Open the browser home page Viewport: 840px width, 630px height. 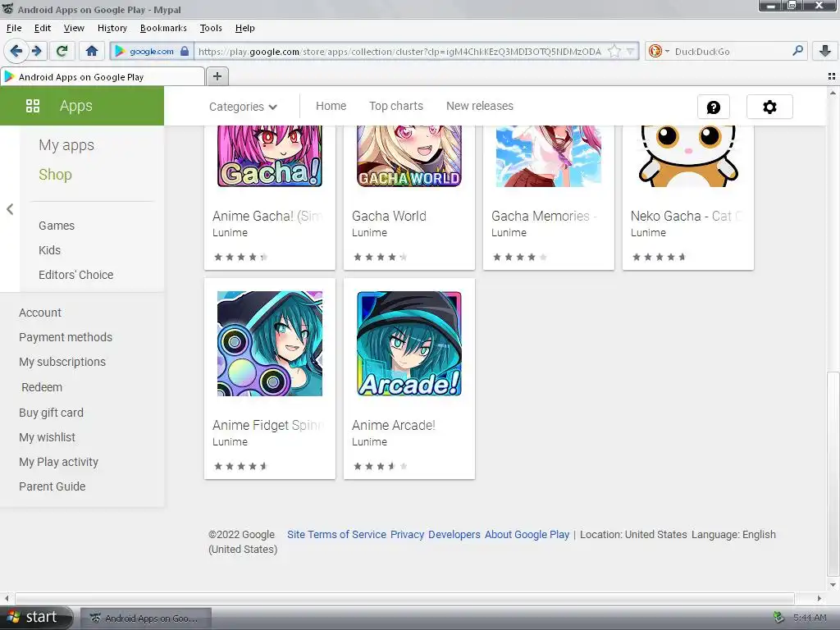[92, 52]
